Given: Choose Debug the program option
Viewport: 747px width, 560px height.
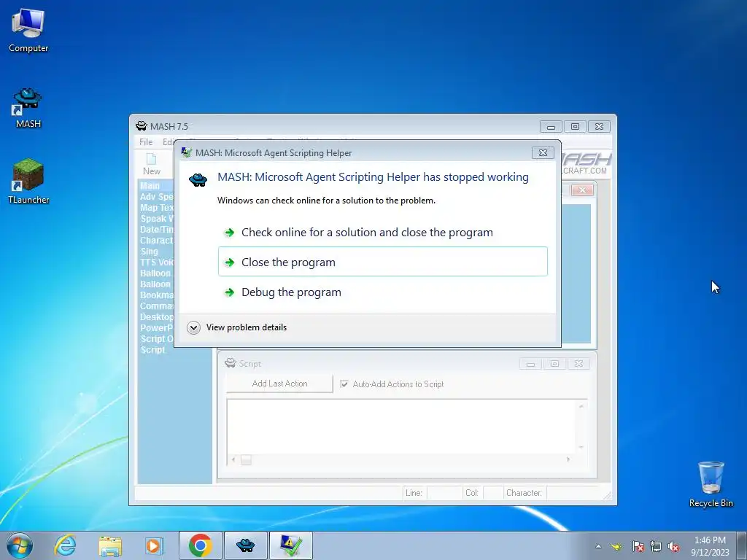Looking at the screenshot, I should 382,292.
